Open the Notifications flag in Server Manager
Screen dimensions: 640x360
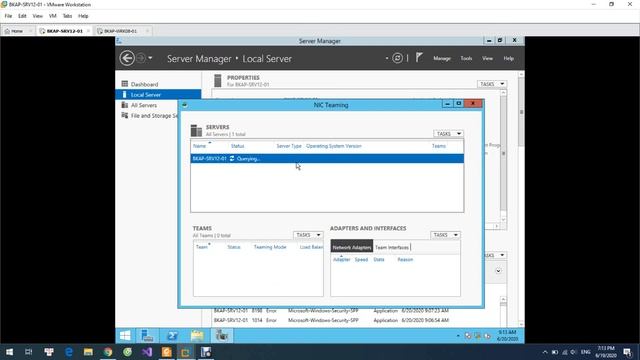coord(419,58)
